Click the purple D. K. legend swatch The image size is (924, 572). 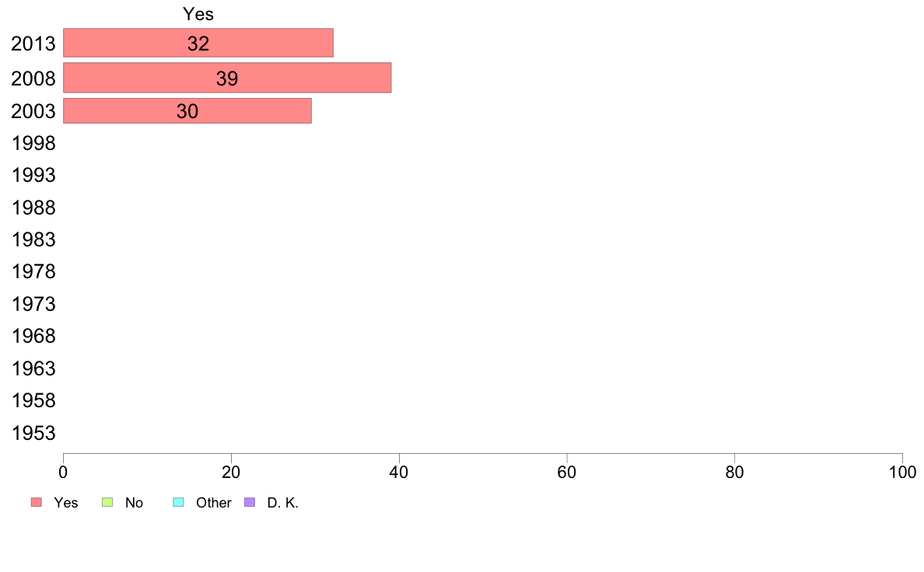(250, 503)
